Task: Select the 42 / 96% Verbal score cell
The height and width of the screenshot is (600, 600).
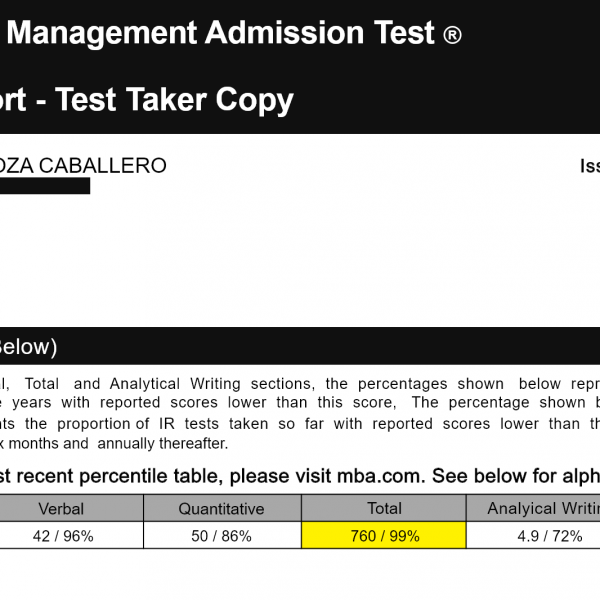Action: tap(62, 535)
